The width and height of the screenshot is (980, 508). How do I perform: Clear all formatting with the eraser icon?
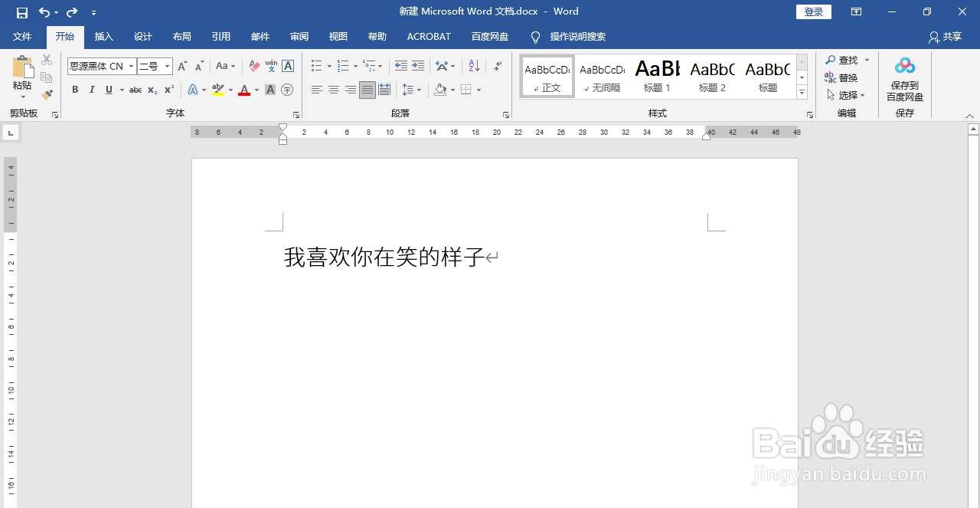click(255, 67)
